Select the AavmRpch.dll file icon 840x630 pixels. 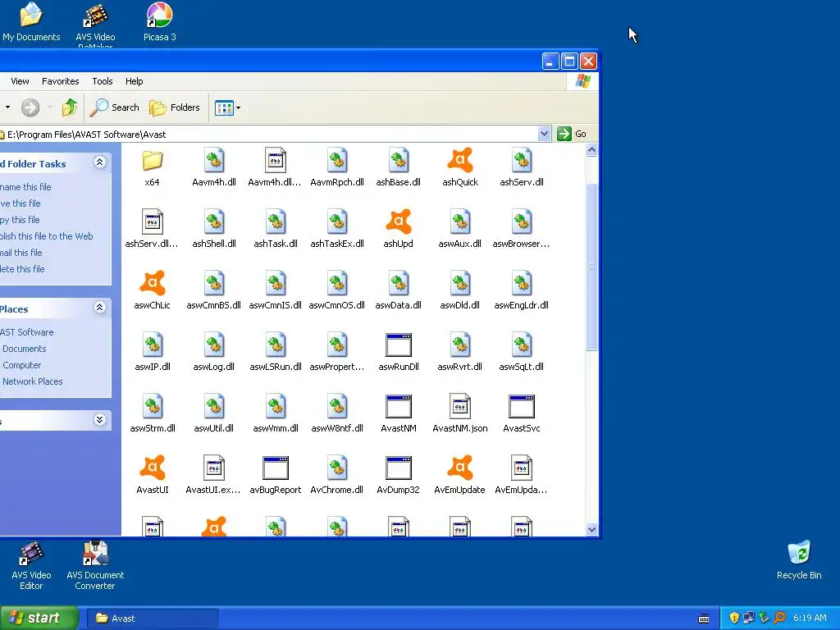337,160
